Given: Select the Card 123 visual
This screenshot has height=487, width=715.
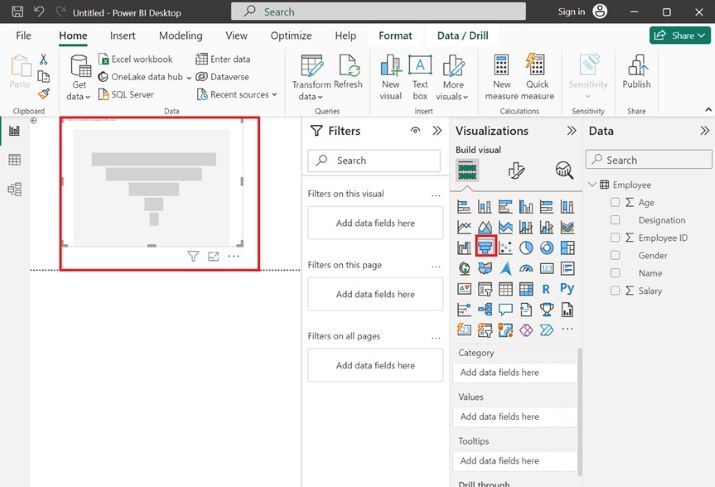Looking at the screenshot, I should click(547, 268).
